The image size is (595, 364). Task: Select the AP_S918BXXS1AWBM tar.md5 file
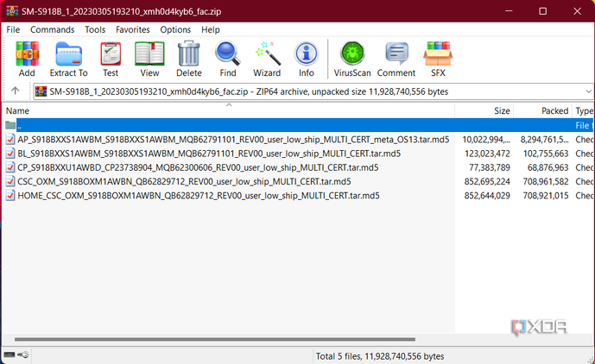[x=233, y=140]
